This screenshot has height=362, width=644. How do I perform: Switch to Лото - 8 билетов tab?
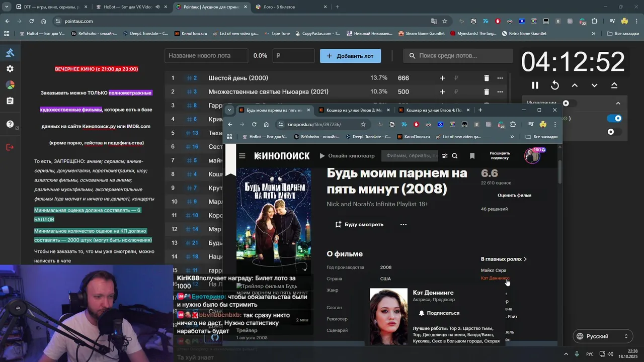[x=292, y=7]
